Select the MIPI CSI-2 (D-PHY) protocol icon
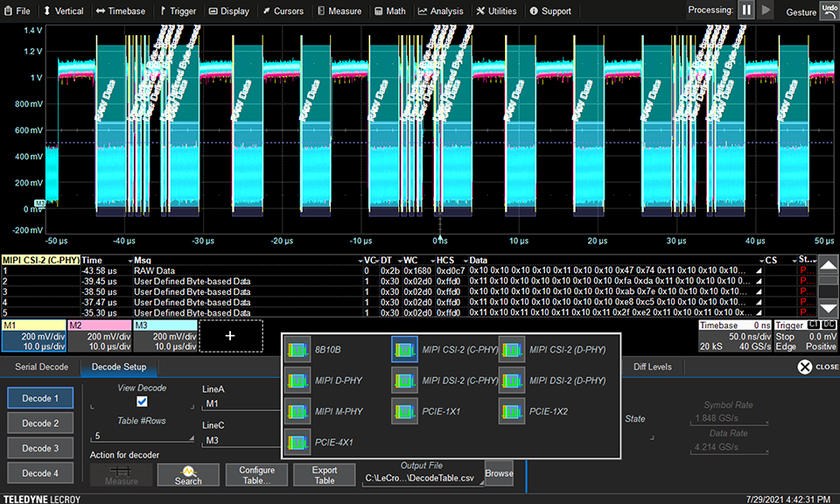The width and height of the screenshot is (840, 504). (512, 350)
